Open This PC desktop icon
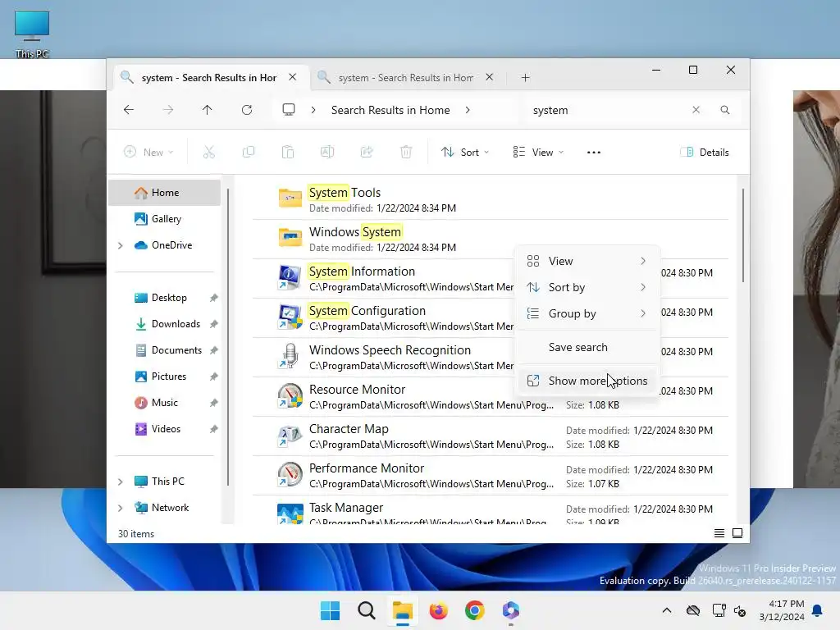The width and height of the screenshot is (840, 630). pos(32,34)
